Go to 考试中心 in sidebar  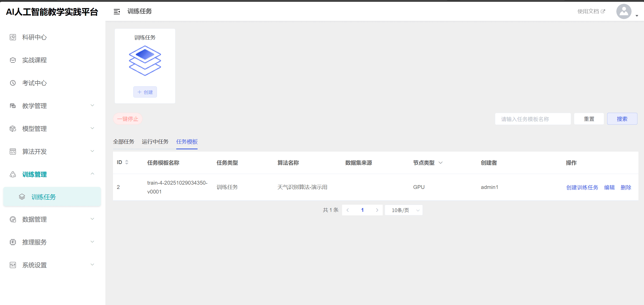[34, 83]
